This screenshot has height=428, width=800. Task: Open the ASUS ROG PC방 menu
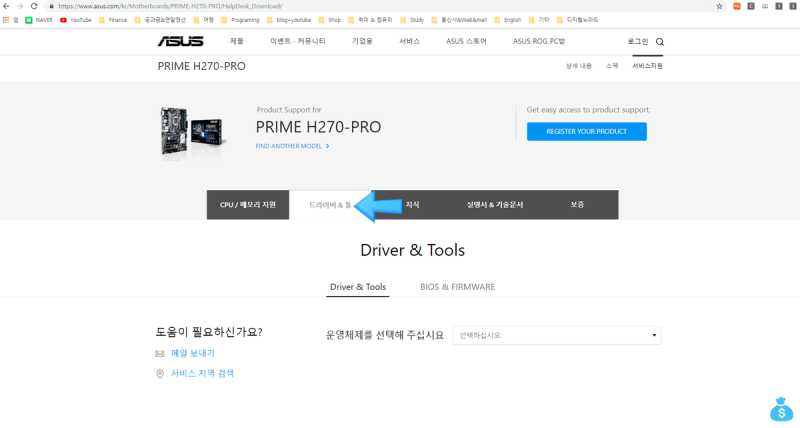coord(539,41)
